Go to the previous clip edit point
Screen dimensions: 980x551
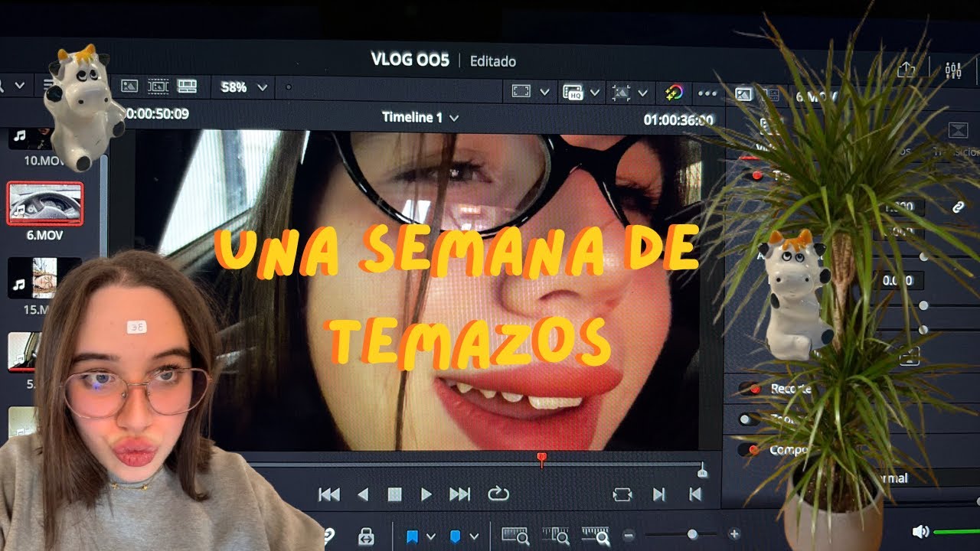(695, 495)
